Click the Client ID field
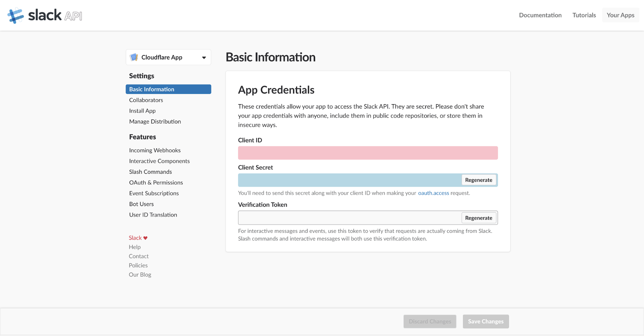 [x=368, y=153]
